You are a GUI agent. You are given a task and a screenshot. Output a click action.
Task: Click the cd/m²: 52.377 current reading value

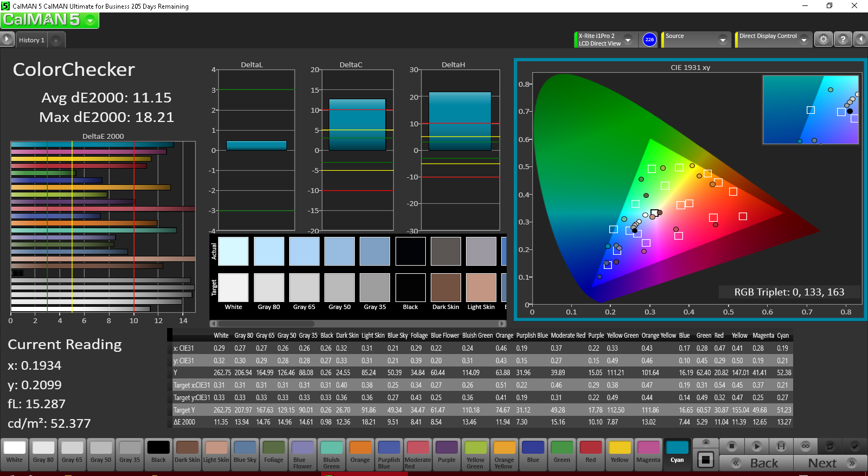(49, 423)
